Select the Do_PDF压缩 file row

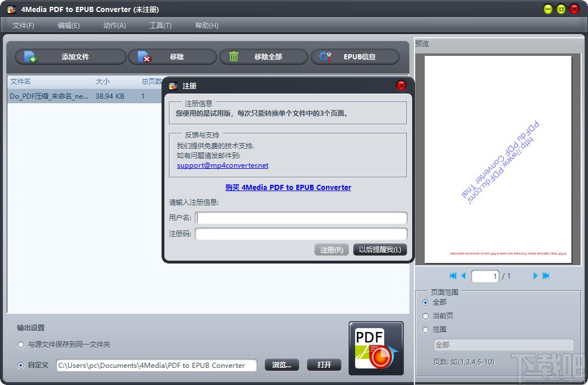84,96
